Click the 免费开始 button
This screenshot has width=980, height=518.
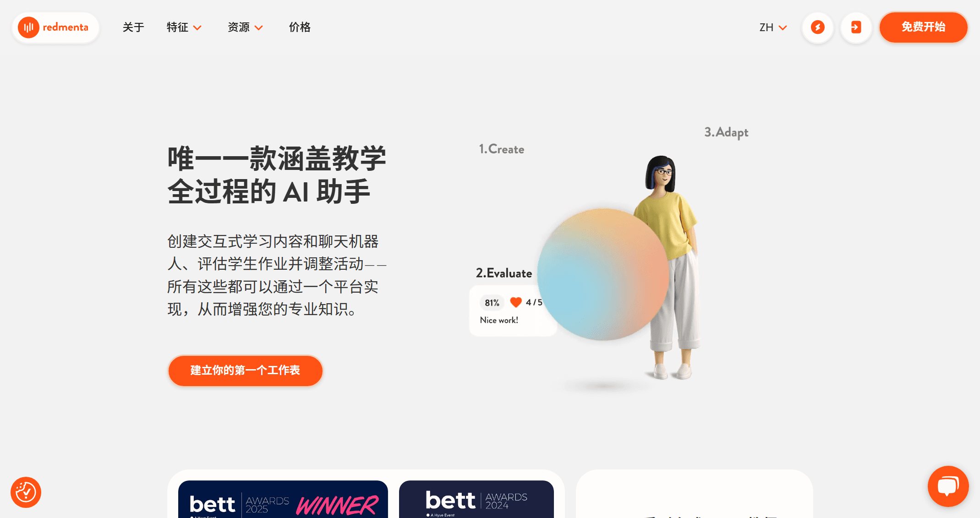[x=923, y=27]
